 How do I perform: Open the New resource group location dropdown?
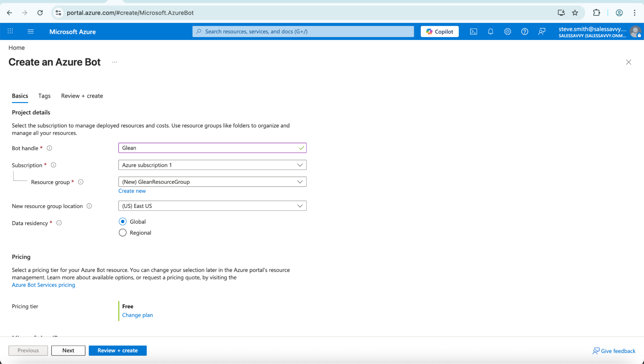[x=212, y=206]
